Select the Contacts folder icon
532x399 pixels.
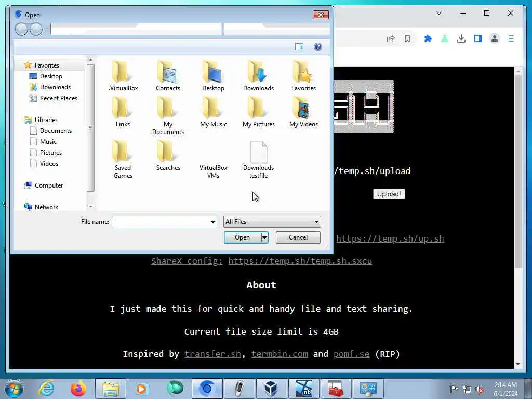(x=168, y=76)
